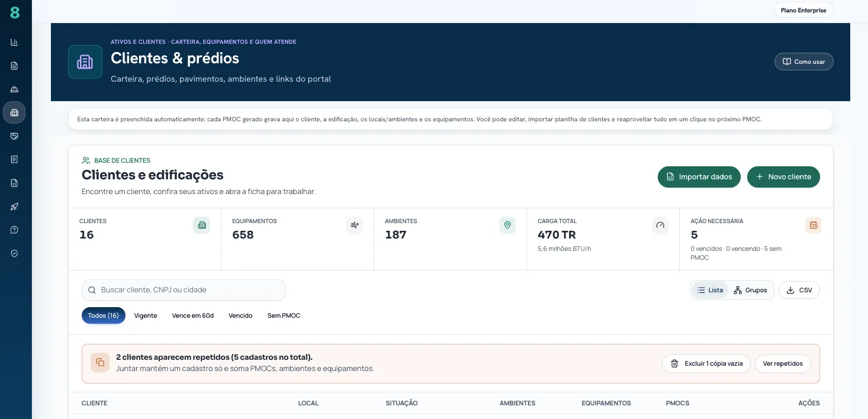This screenshot has height=419, width=868.
Task: Switch to Lista view
Action: click(x=710, y=290)
